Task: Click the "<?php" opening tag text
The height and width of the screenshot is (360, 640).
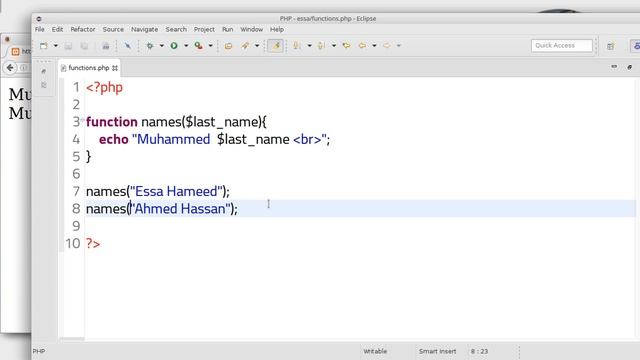Action: 104,87
